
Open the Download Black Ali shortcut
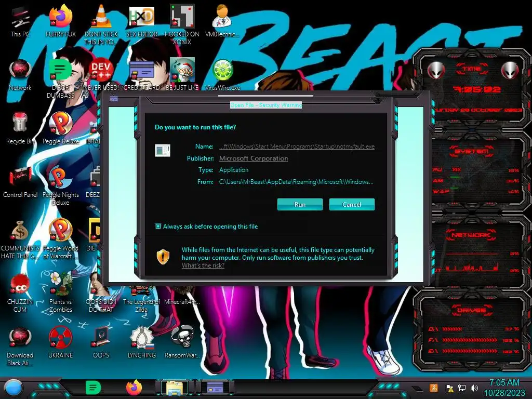(x=20, y=346)
